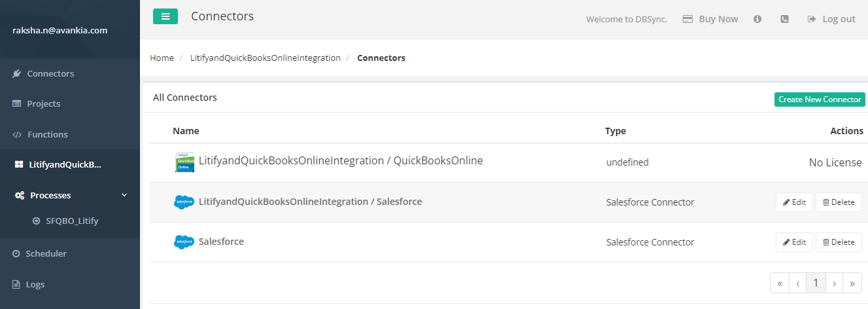Click the Salesforce icon for LitifyandQuickBooksOnlineIntegration connector
Image resolution: width=868 pixels, height=309 pixels.
pos(184,202)
